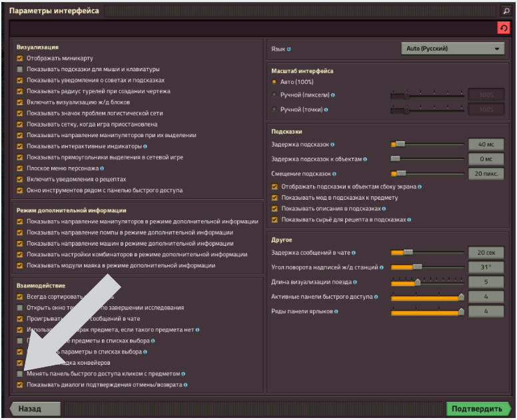Click Назад button
Viewport: 517px width, 420px height.
(x=35, y=409)
